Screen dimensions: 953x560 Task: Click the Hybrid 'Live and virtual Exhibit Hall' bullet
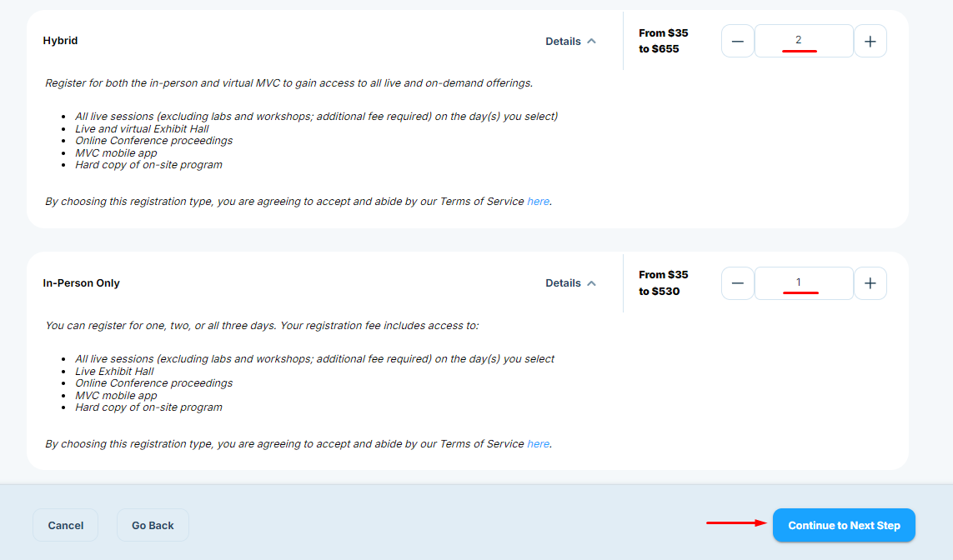click(x=142, y=129)
